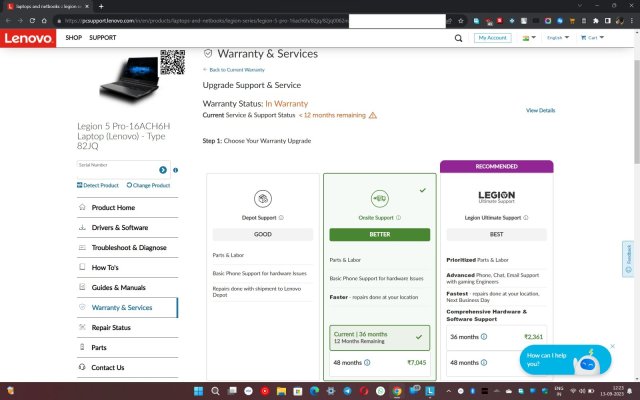Bookmark page with star icon
The height and width of the screenshot is (400, 640).
click(x=461, y=20)
